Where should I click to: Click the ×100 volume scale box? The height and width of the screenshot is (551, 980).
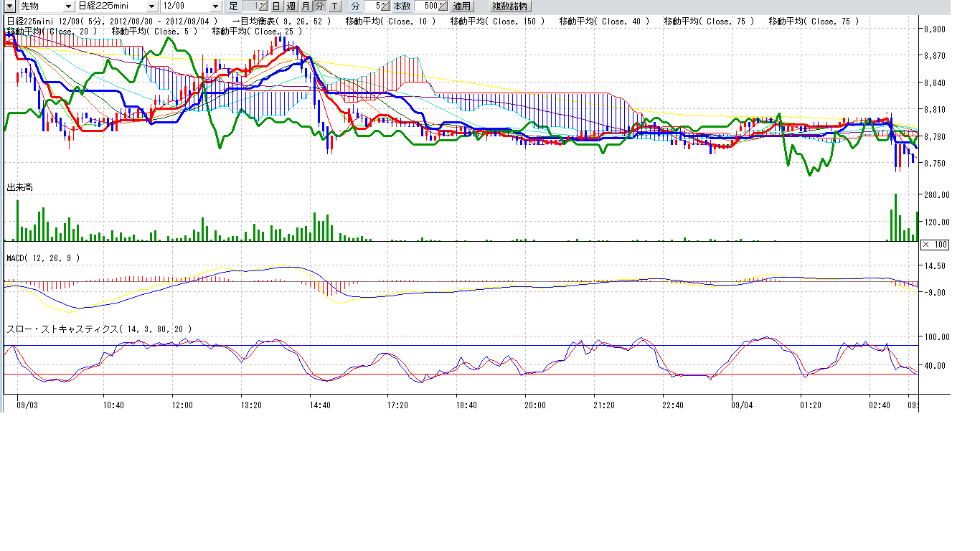click(934, 245)
